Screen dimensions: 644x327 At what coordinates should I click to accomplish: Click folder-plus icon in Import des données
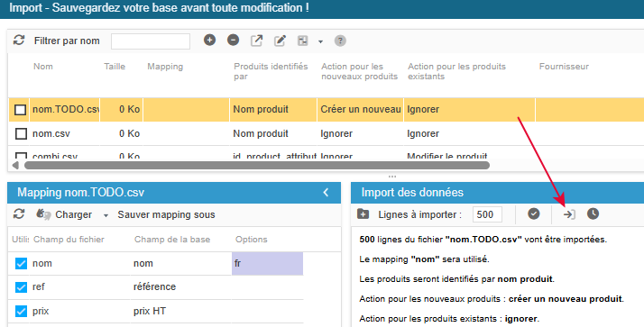(363, 214)
